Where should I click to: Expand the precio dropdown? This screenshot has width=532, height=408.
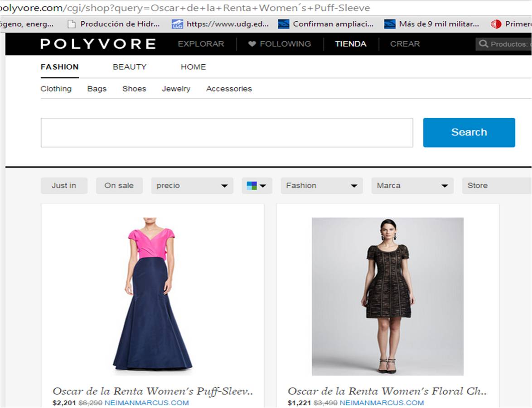pos(192,186)
